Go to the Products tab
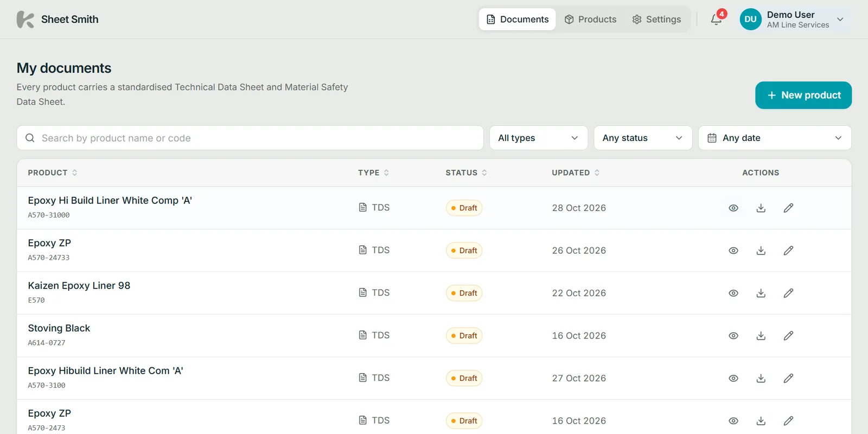This screenshot has height=434, width=868. click(x=590, y=20)
